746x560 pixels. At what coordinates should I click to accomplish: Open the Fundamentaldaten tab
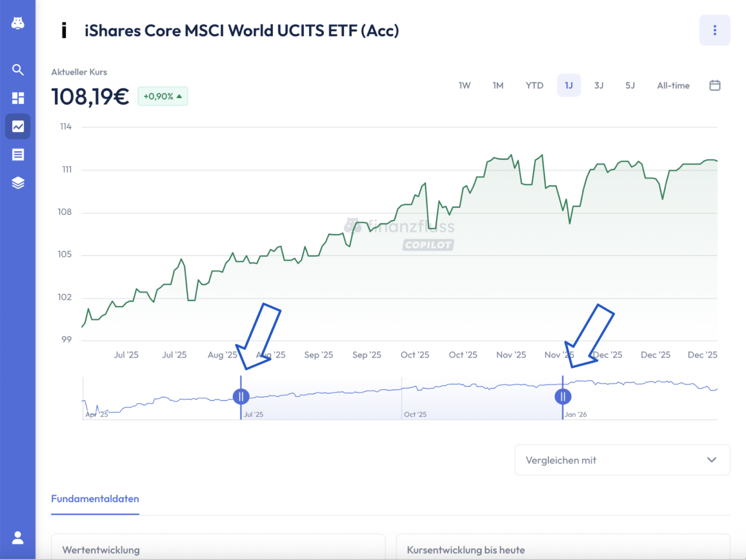95,499
